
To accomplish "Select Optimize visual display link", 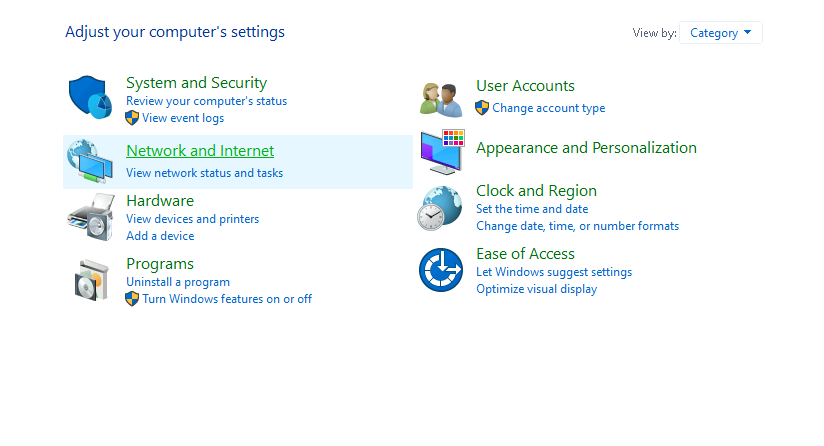I will tap(537, 289).
